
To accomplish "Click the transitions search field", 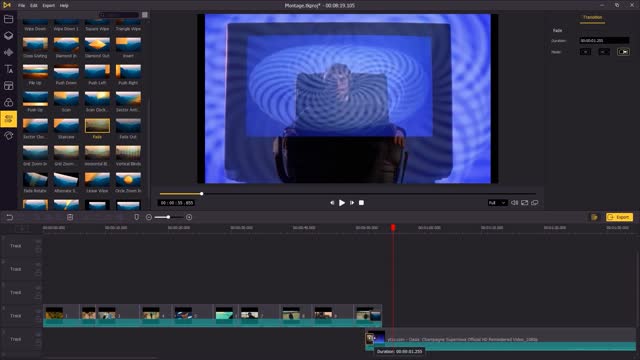I will tap(119, 15).
